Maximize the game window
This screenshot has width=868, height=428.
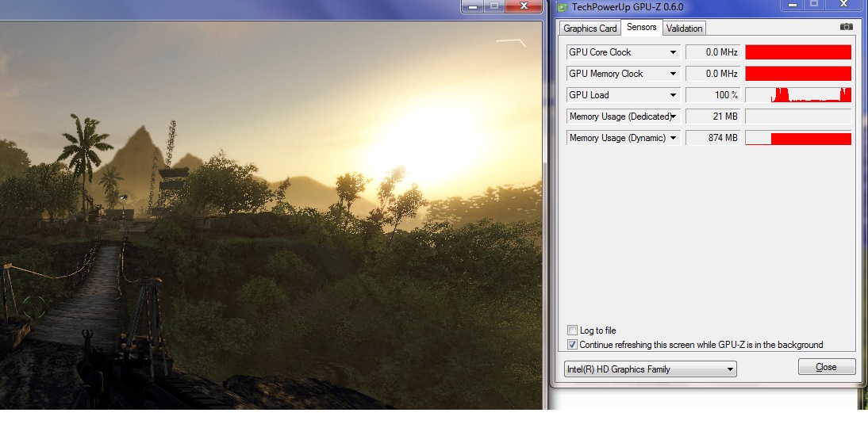click(494, 6)
